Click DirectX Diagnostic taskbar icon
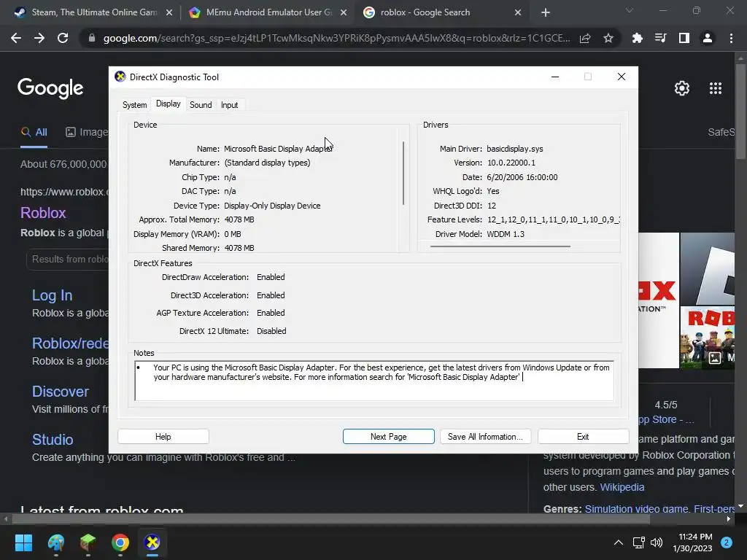This screenshot has height=560, width=747. [152, 542]
